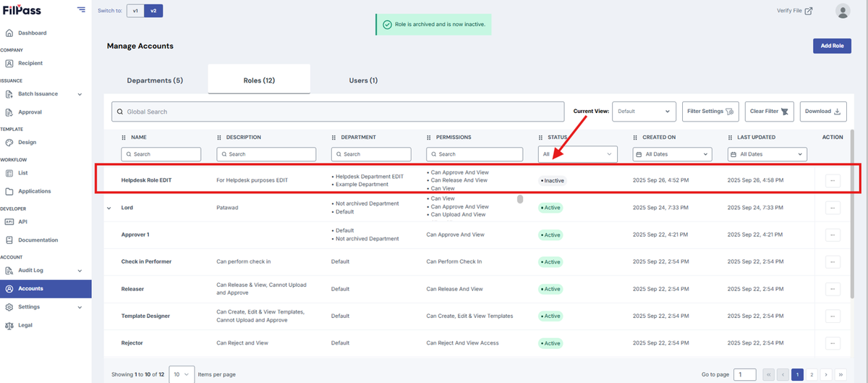Click the Verify File external link icon
This screenshot has height=383, width=868.
click(x=809, y=11)
